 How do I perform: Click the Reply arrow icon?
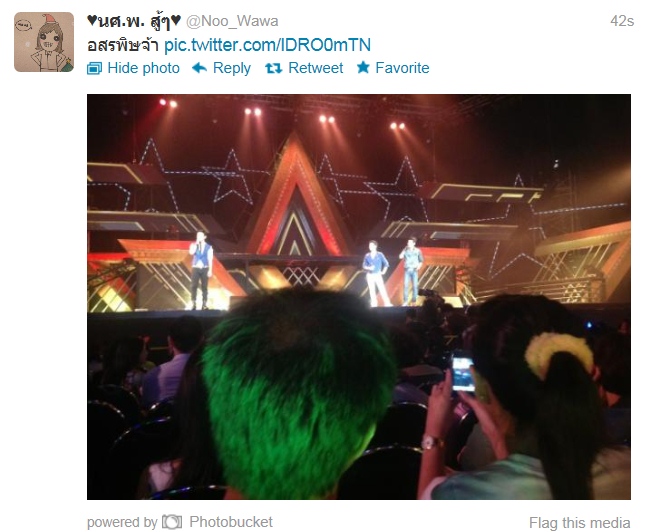point(199,68)
